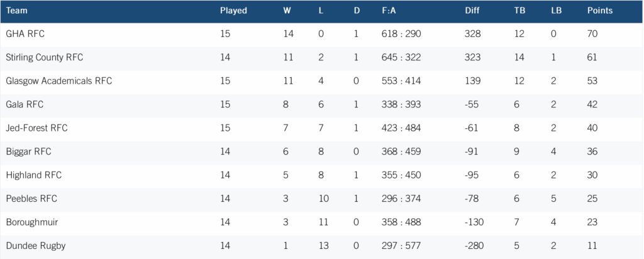Select Dundee Rugby's -280 difference cell
The image size is (644, 259).
pyautogui.click(x=474, y=246)
